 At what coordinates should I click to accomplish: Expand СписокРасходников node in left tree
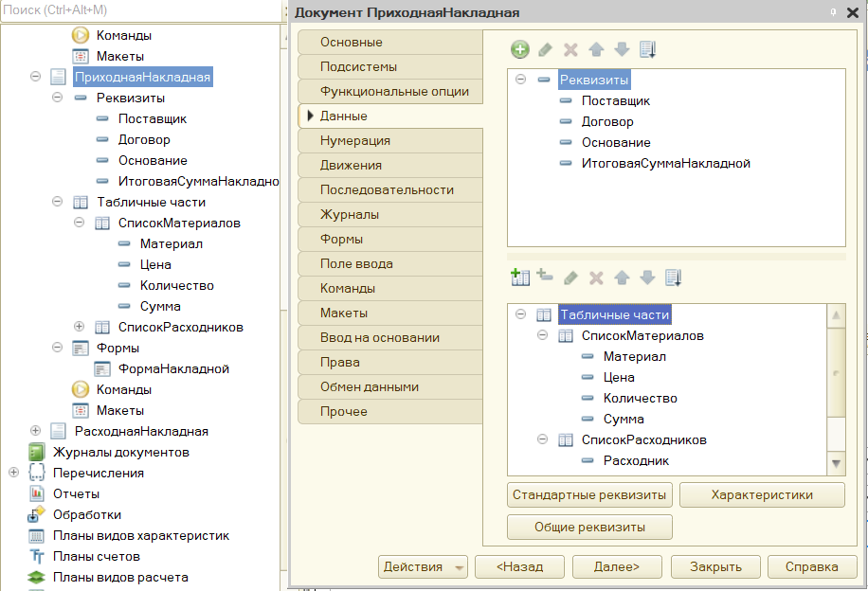(80, 327)
